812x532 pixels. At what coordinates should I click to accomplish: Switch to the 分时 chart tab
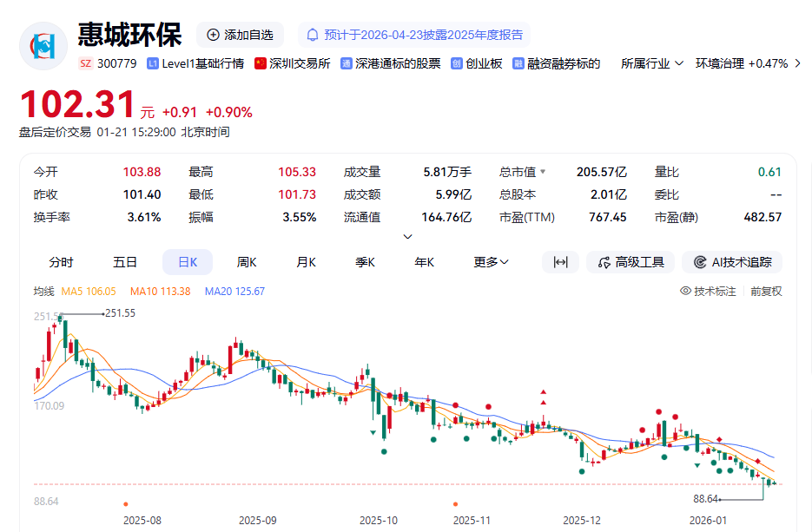(x=61, y=262)
